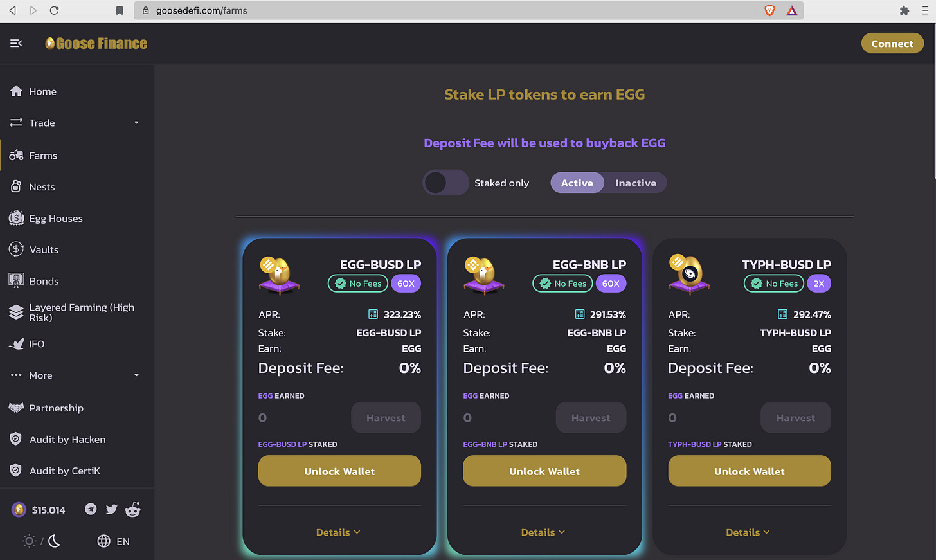Open the Twitter social icon
Screen dimensions: 936x560
point(112,509)
